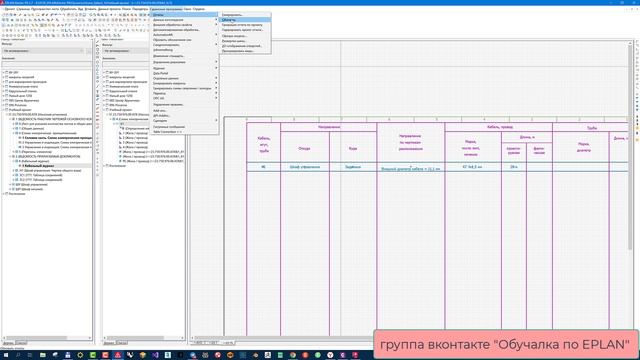Click value input field in left navigator

coord(47,64)
